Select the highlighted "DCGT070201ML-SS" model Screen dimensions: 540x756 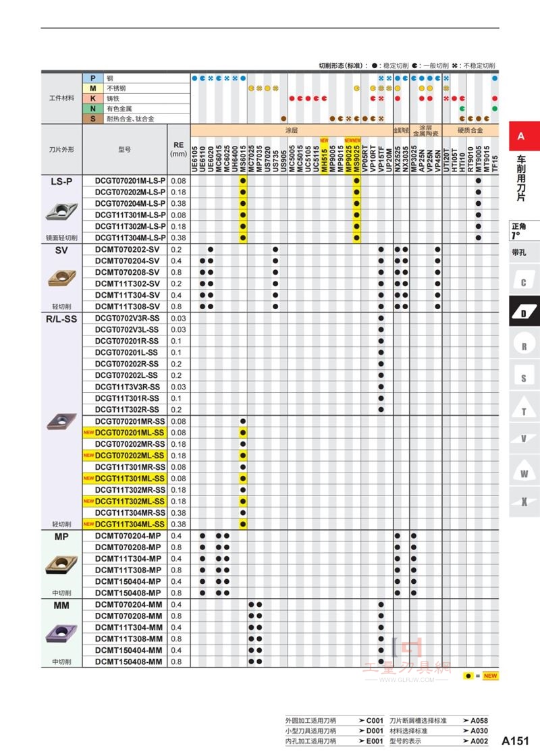click(x=124, y=433)
